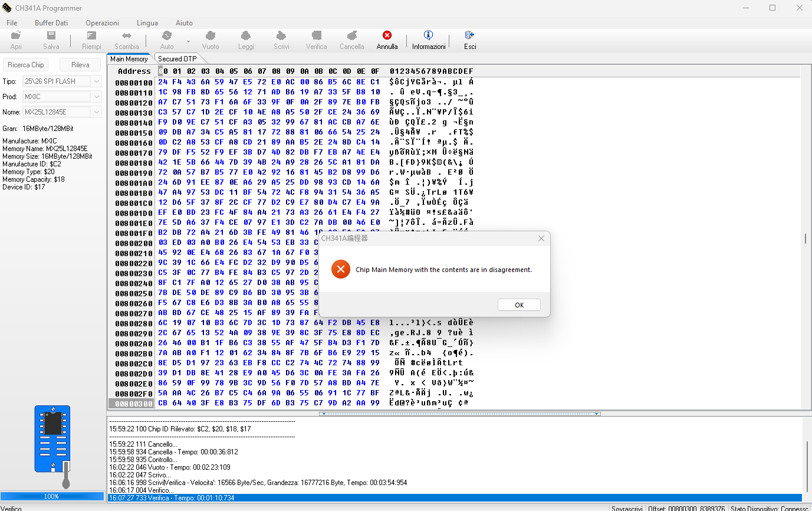This screenshot has height=511, width=812.
Task: Click the first hex byte 24 in row 00800100
Action: [x=162, y=83]
